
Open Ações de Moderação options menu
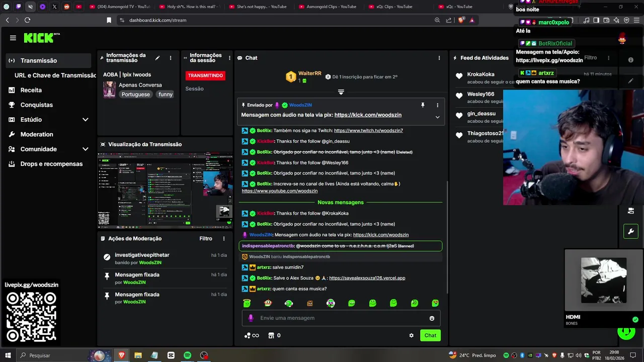click(224, 239)
